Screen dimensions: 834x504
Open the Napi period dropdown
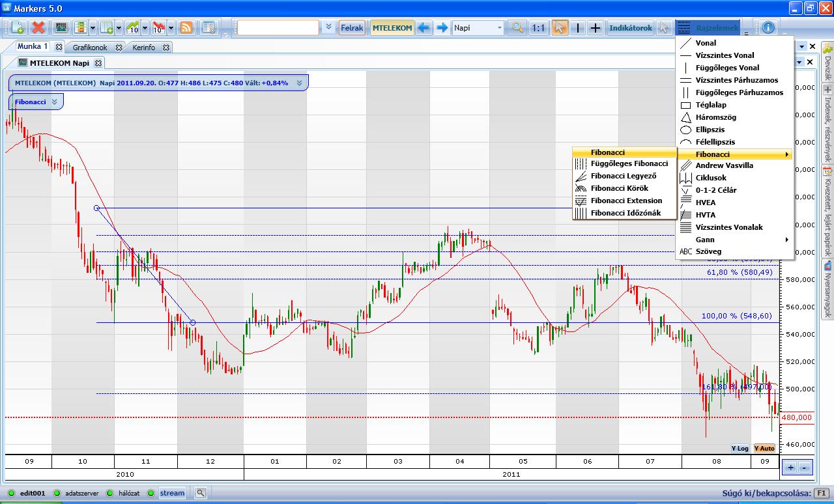tap(478, 28)
